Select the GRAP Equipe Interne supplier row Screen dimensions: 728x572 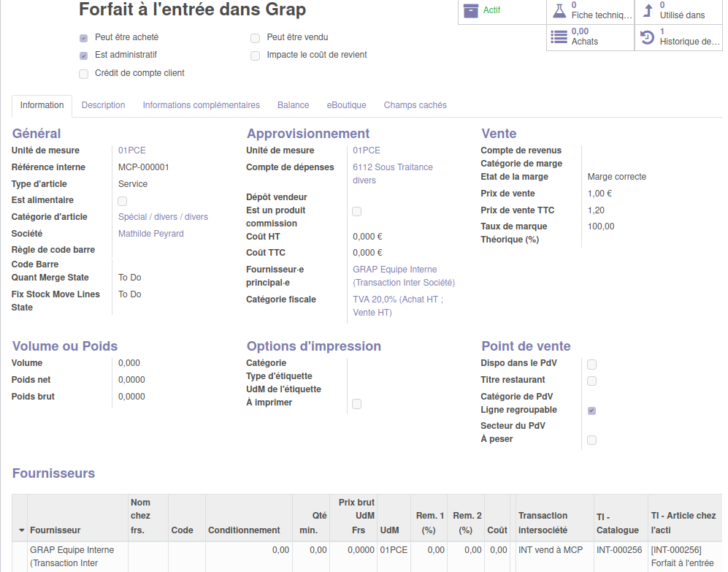(x=72, y=556)
